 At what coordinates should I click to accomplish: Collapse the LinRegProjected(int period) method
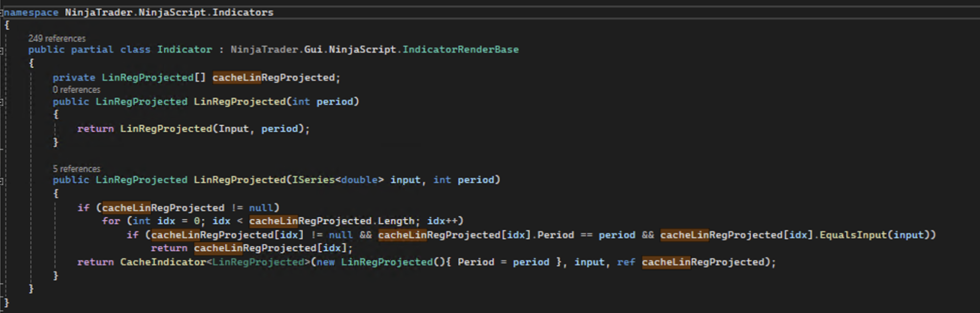(x=2, y=102)
